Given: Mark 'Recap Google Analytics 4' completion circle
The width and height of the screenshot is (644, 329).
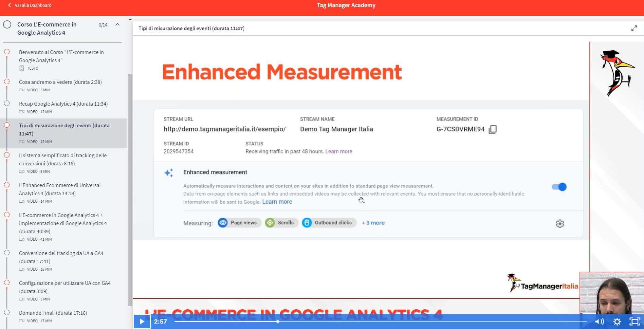Looking at the screenshot, I should click(x=7, y=103).
